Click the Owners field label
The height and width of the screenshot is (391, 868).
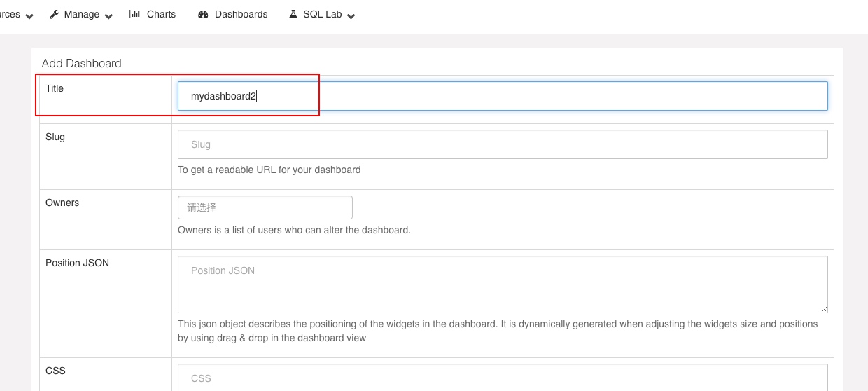tap(62, 203)
